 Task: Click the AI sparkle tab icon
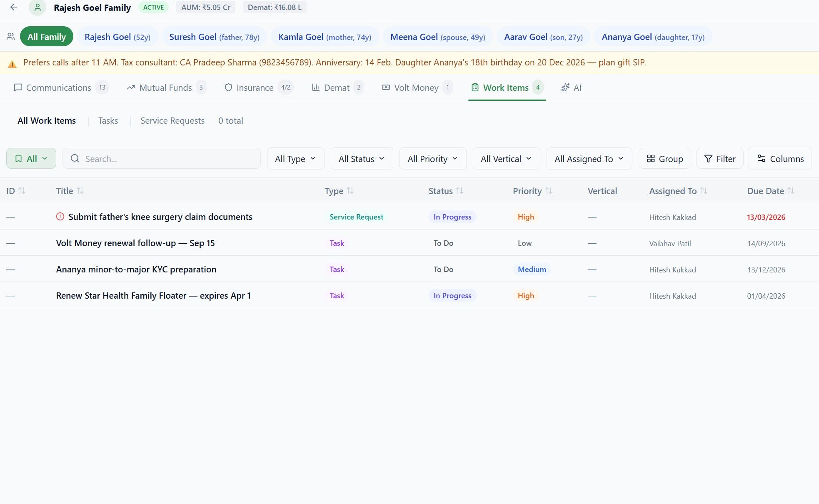pyautogui.click(x=565, y=87)
